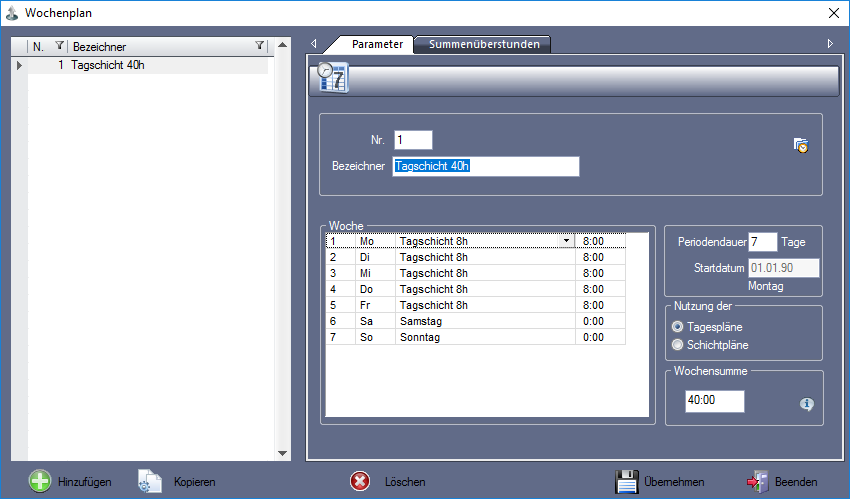Click the Beenden exit door icon
Viewport: 850px width, 499px height.
pos(757,481)
